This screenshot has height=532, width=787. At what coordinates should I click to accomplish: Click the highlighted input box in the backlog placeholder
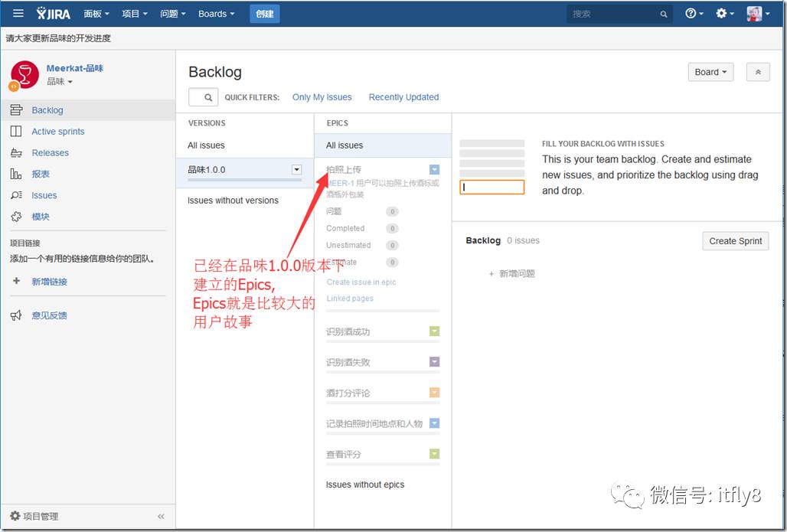click(x=491, y=188)
